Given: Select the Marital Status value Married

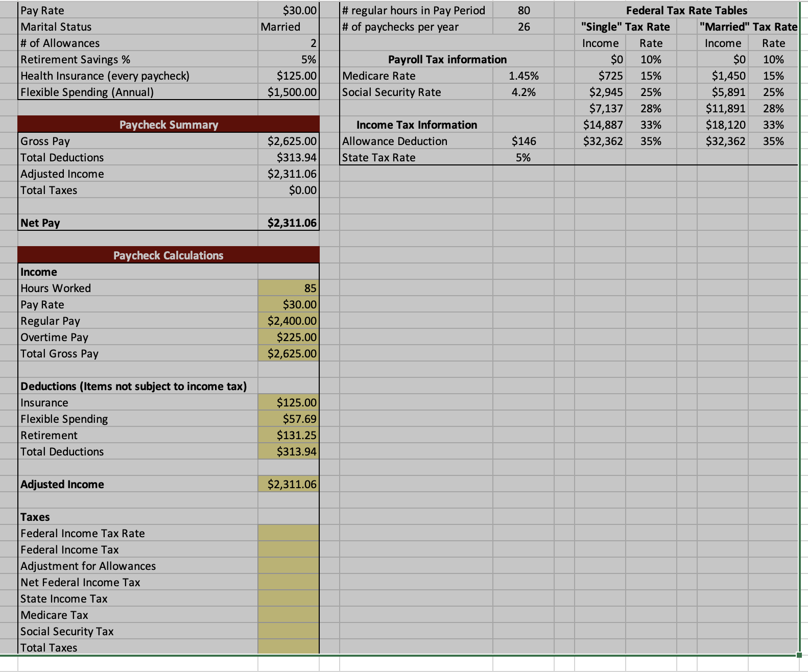Looking at the screenshot, I should [289, 27].
